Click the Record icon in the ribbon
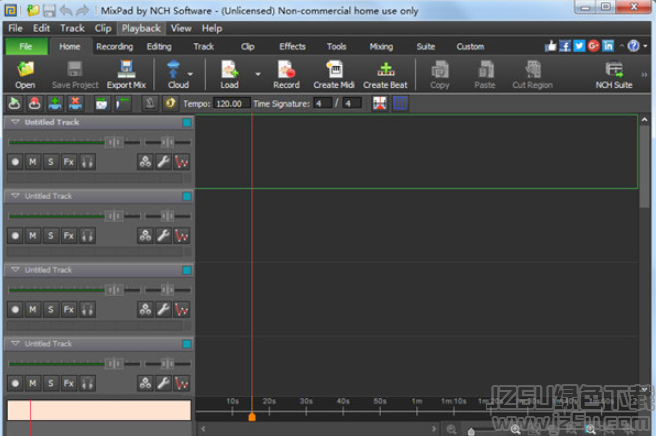 pyautogui.click(x=287, y=69)
